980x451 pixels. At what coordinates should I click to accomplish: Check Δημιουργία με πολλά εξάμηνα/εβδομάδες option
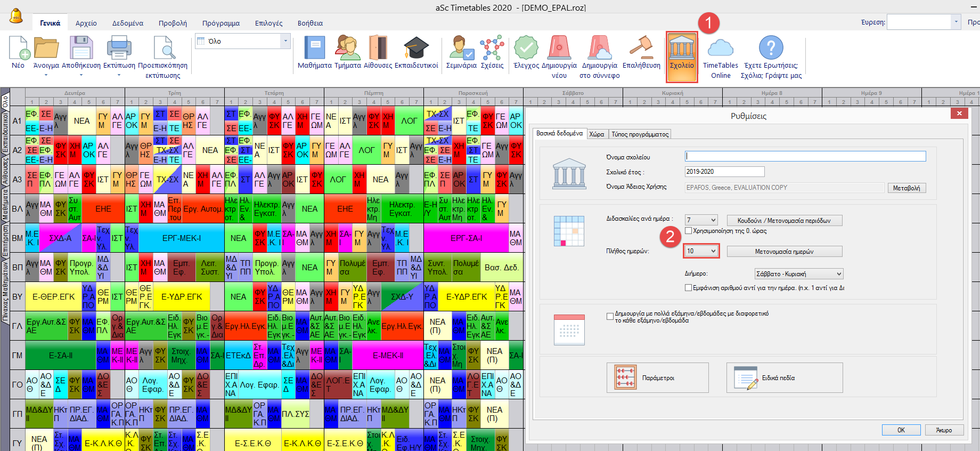610,316
